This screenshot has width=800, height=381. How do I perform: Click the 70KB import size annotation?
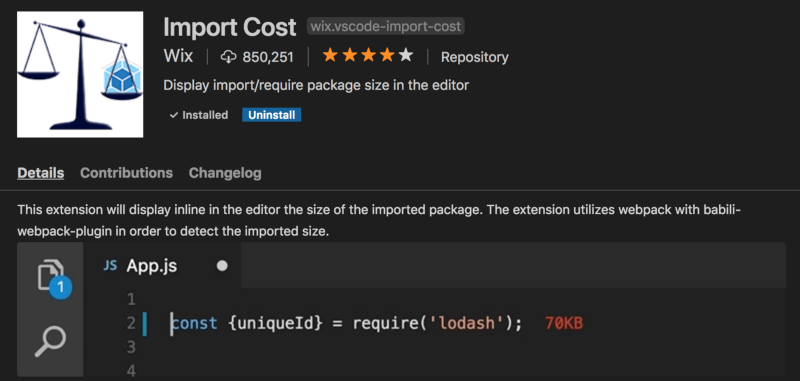pos(564,323)
